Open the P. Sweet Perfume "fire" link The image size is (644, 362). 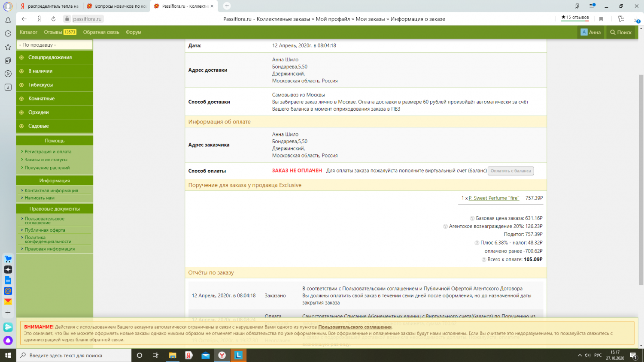tap(494, 198)
